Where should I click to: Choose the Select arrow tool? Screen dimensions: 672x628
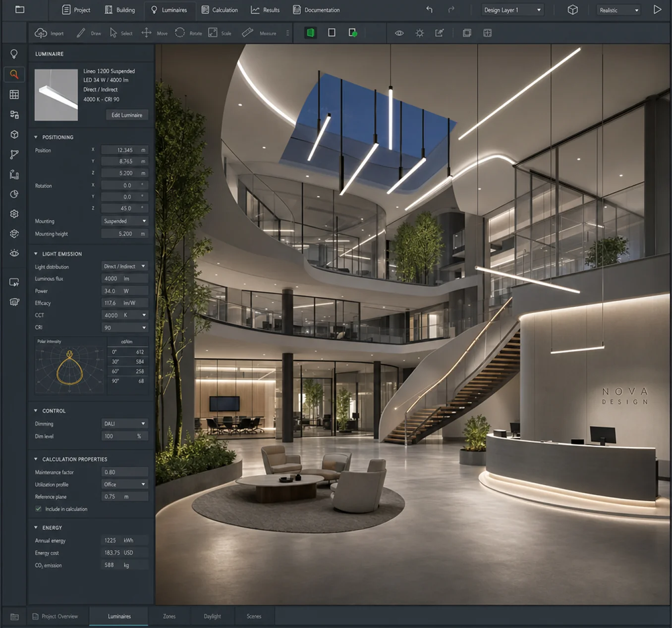point(121,33)
